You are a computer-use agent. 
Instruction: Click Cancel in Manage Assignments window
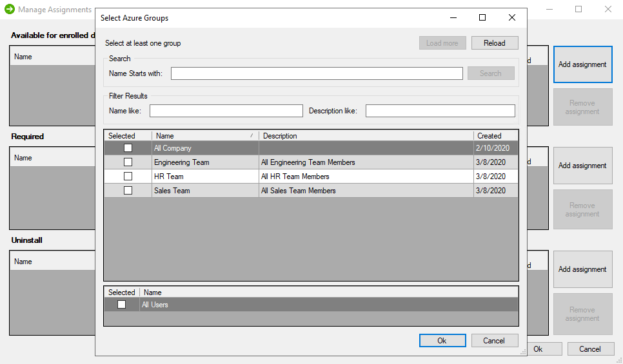click(590, 349)
